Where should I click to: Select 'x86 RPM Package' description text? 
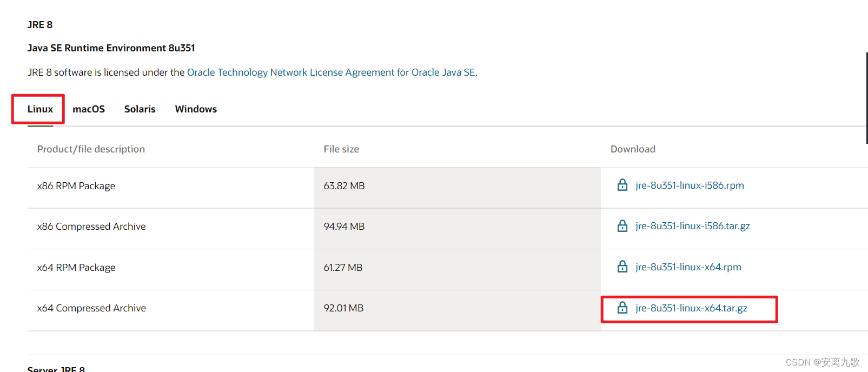[x=76, y=186]
